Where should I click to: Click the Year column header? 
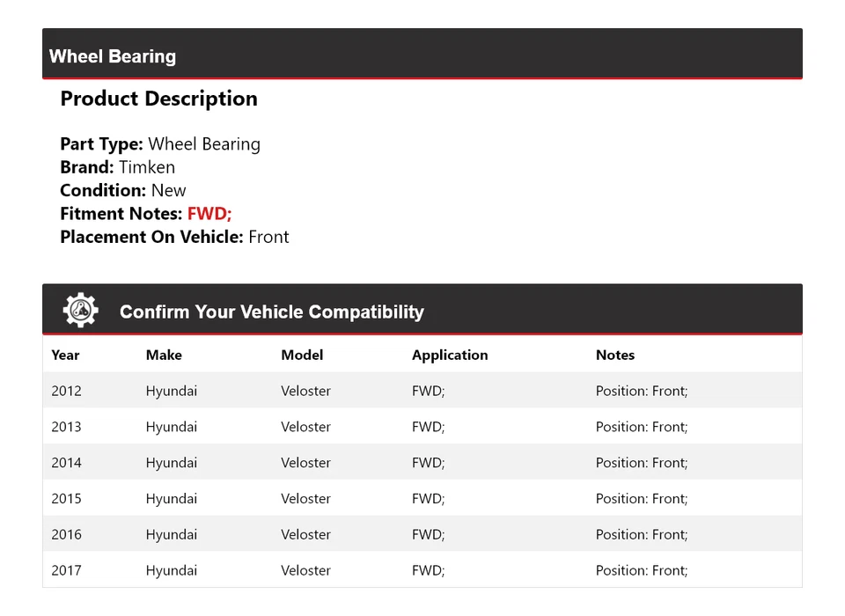point(65,355)
